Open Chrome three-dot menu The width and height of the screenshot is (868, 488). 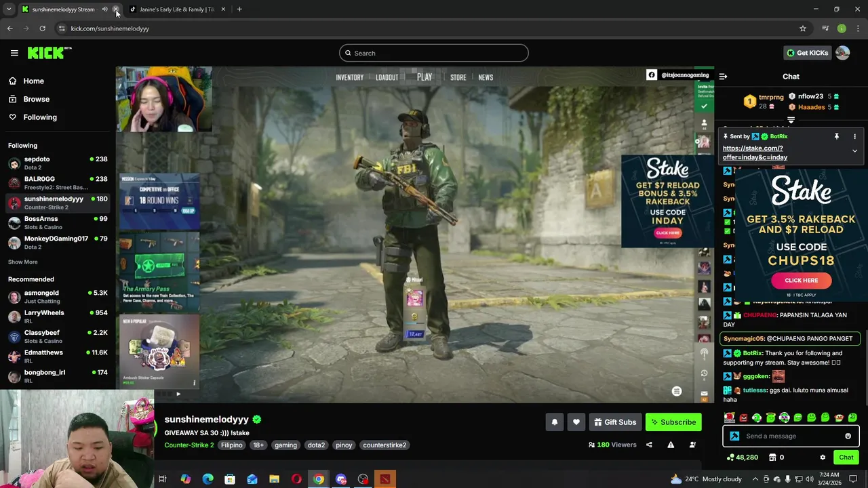pyautogui.click(x=858, y=28)
